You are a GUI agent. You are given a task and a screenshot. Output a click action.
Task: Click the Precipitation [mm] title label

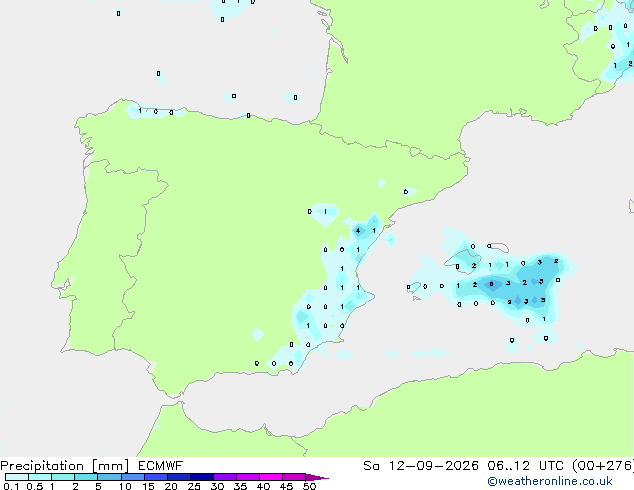65,466
